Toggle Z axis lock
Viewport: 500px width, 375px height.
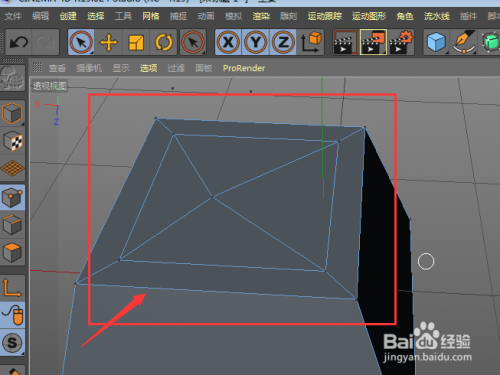pos(283,42)
